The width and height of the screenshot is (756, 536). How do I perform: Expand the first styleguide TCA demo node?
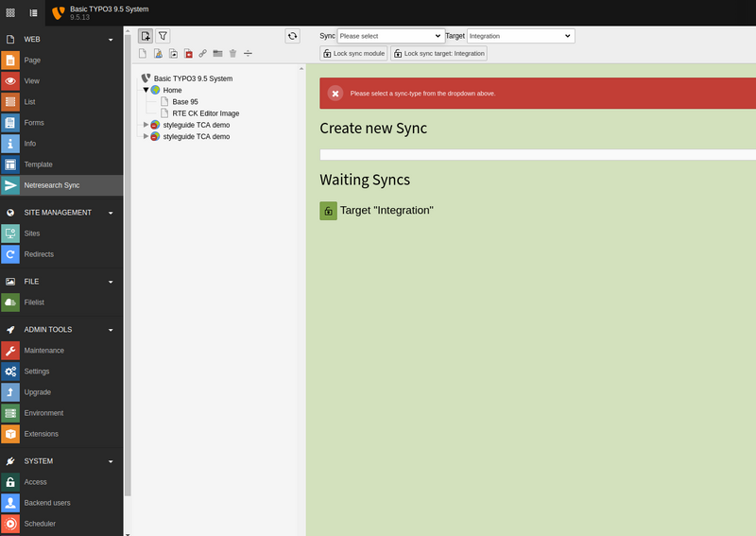click(x=146, y=125)
